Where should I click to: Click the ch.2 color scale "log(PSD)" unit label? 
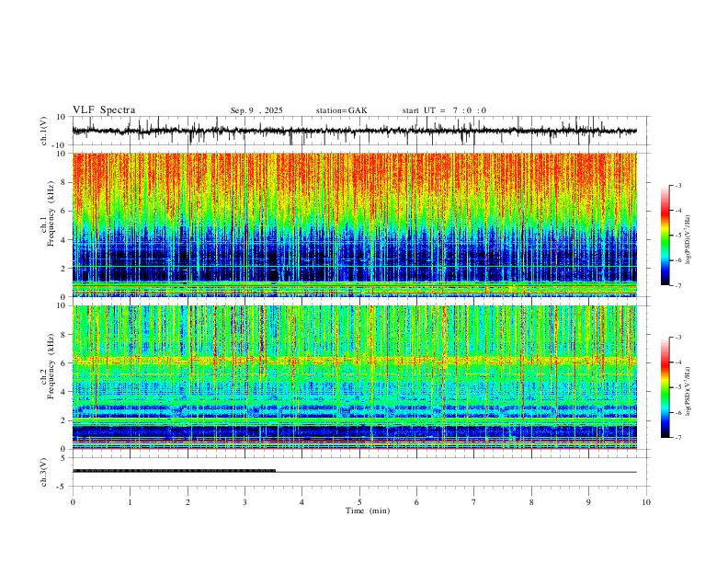point(688,391)
